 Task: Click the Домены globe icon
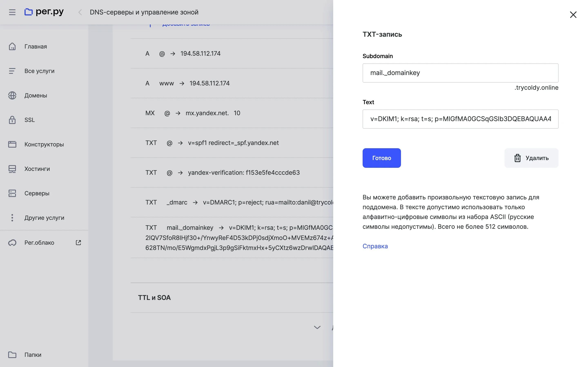(12, 95)
